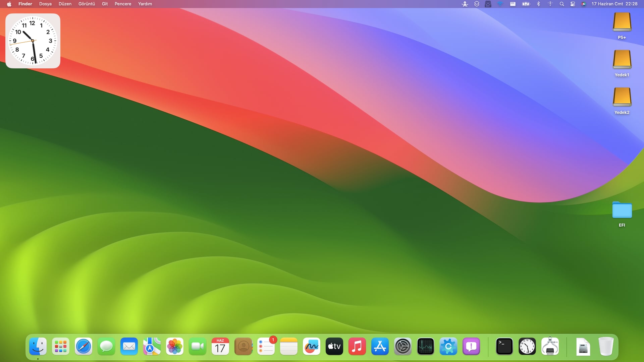
Task: Open System Settings gear in Dock
Action: coord(402,347)
